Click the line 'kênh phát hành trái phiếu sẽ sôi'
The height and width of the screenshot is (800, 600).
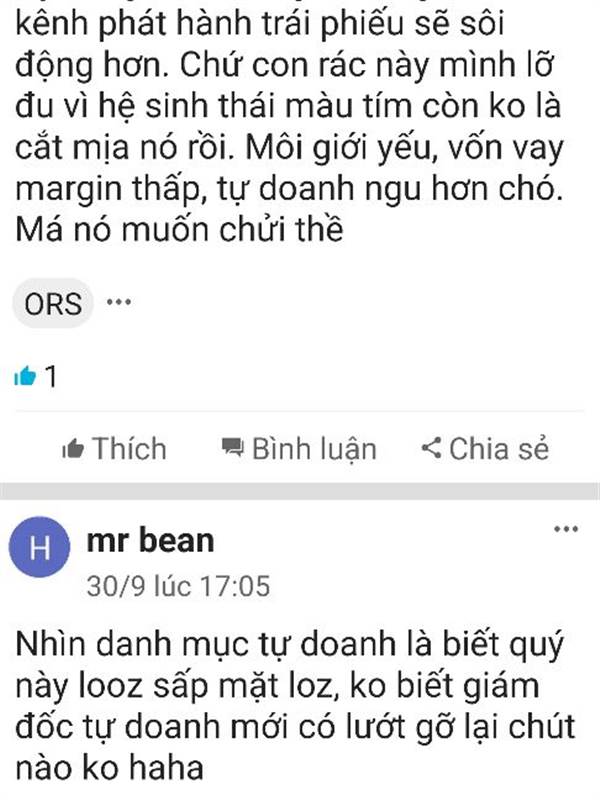pyautogui.click(x=260, y=24)
